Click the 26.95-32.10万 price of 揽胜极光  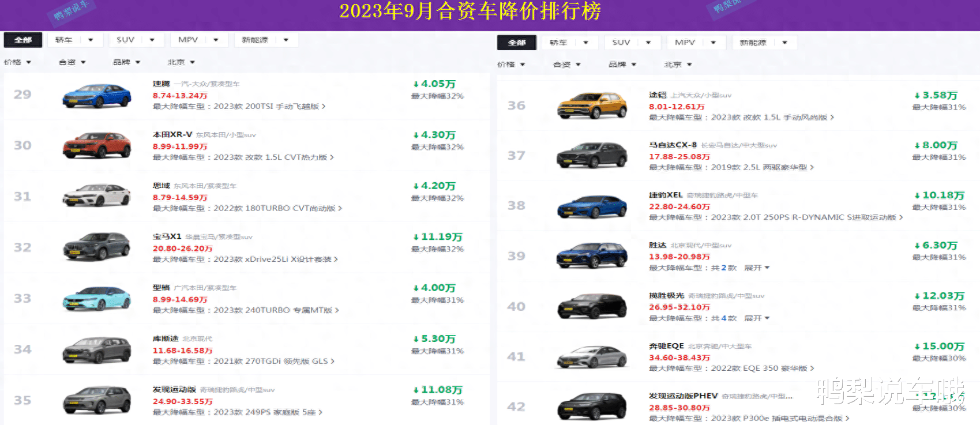[x=679, y=307]
